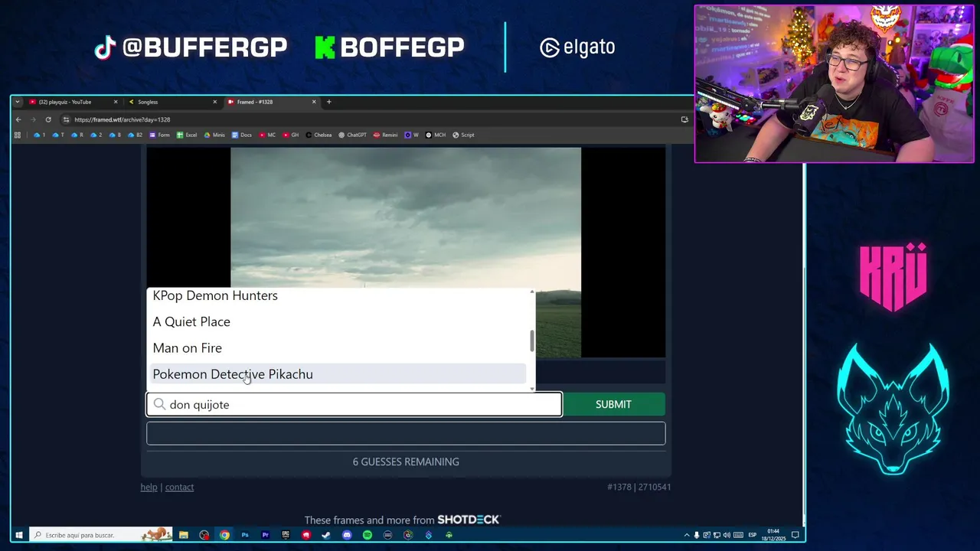Viewport: 980px width, 551px height.
Task: Click the taskbar clock showing 01:44
Action: 773,535
